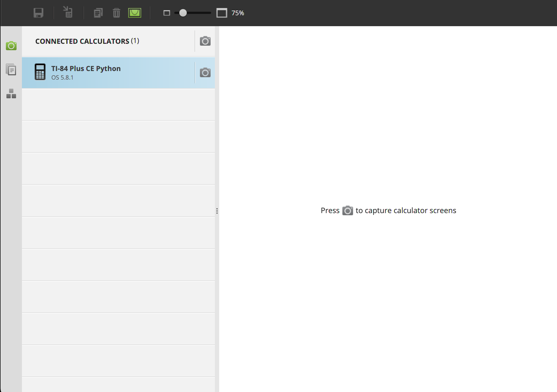The height and width of the screenshot is (392, 557).
Task: Click the trash Delete icon
Action: (x=117, y=13)
